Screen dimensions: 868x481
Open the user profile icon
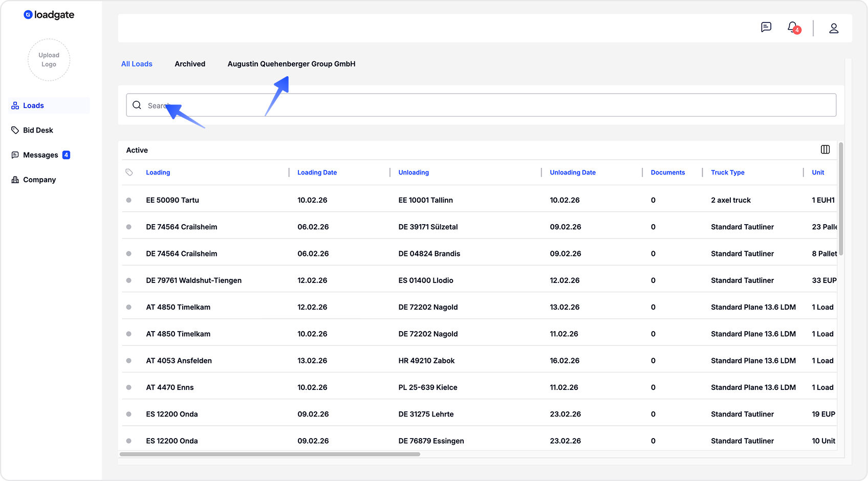coord(833,28)
